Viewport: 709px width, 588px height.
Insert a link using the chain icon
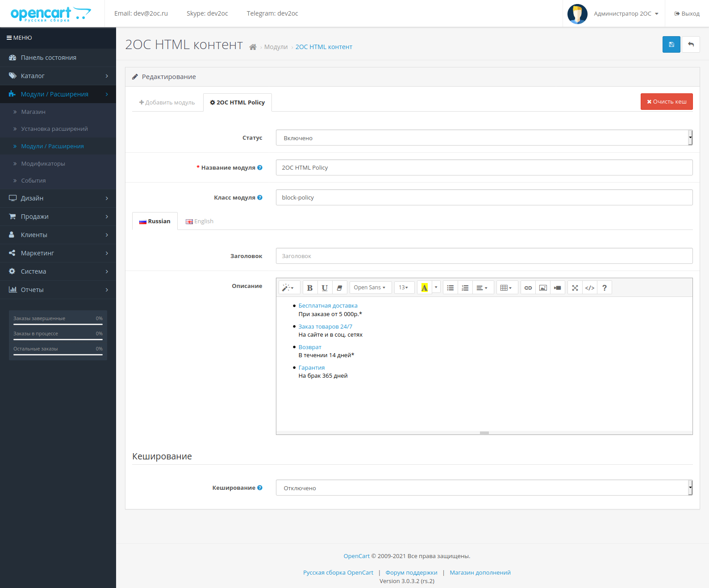(x=528, y=288)
